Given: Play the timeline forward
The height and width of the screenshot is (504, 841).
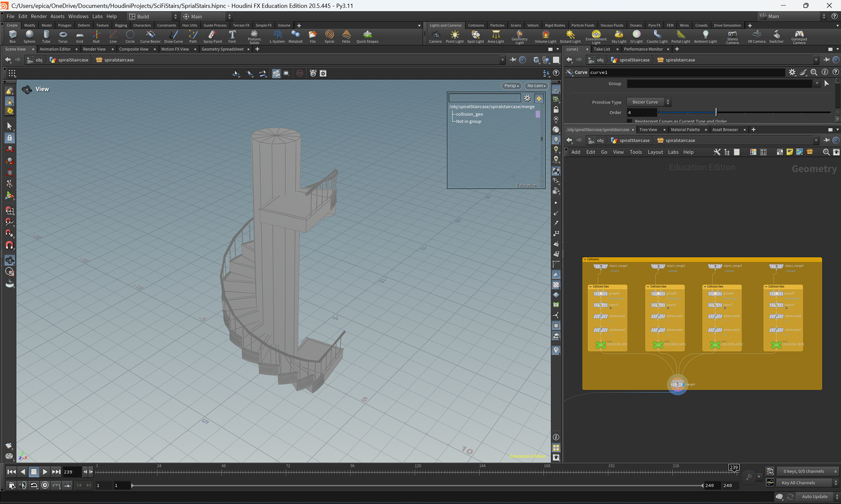Looking at the screenshot, I should 45,472.
